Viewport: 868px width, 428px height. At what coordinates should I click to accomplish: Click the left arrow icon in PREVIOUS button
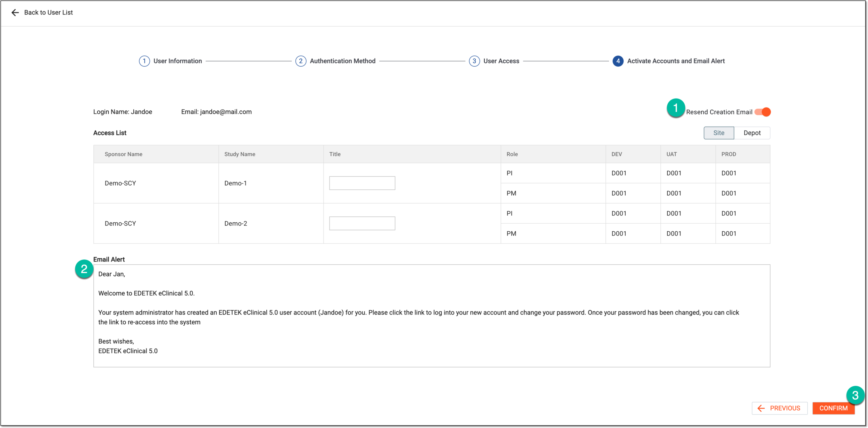tap(761, 408)
